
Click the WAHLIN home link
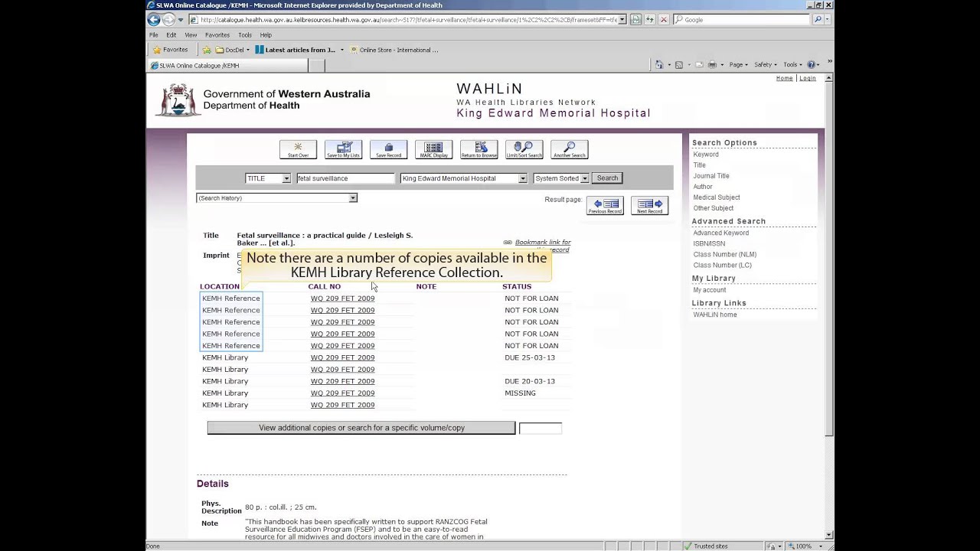[715, 315]
